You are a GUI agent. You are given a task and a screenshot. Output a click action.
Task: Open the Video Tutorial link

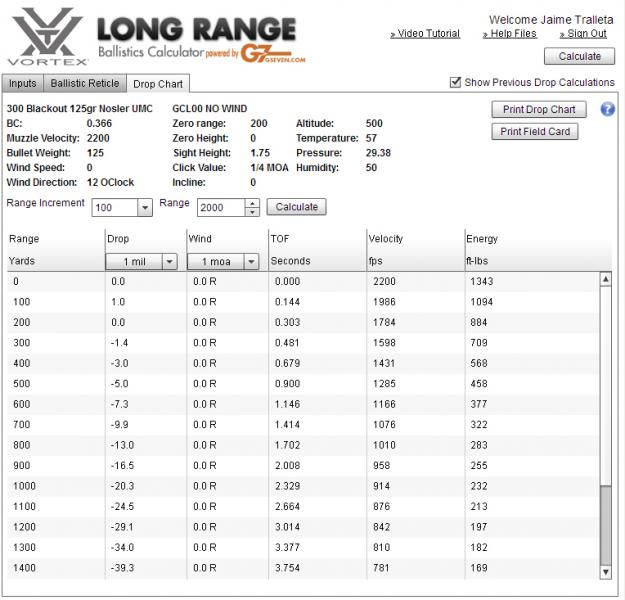coord(425,34)
